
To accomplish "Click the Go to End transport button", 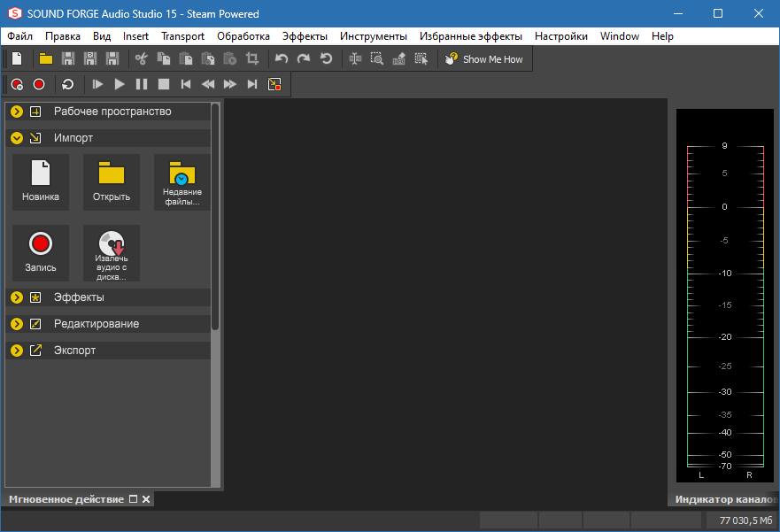I will point(252,84).
